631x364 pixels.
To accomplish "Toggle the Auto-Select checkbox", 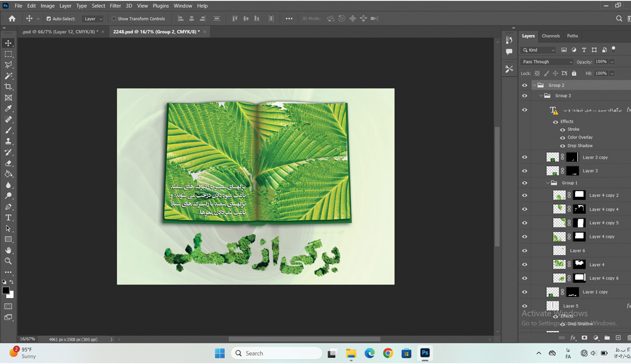I will (49, 18).
